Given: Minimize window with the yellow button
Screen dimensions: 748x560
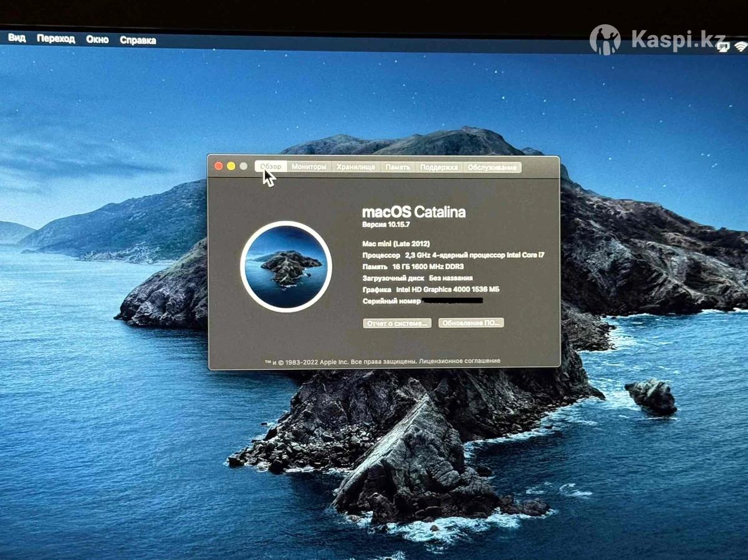Looking at the screenshot, I should tap(231, 166).
